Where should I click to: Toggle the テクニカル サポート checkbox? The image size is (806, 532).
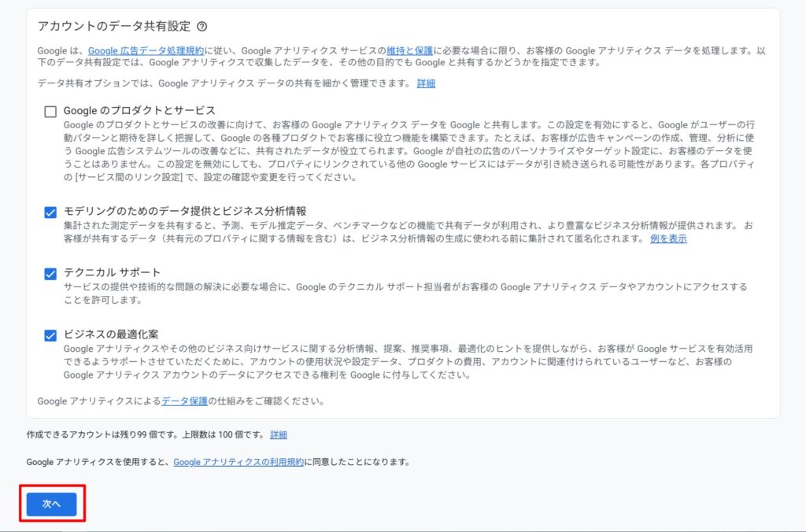click(x=51, y=273)
